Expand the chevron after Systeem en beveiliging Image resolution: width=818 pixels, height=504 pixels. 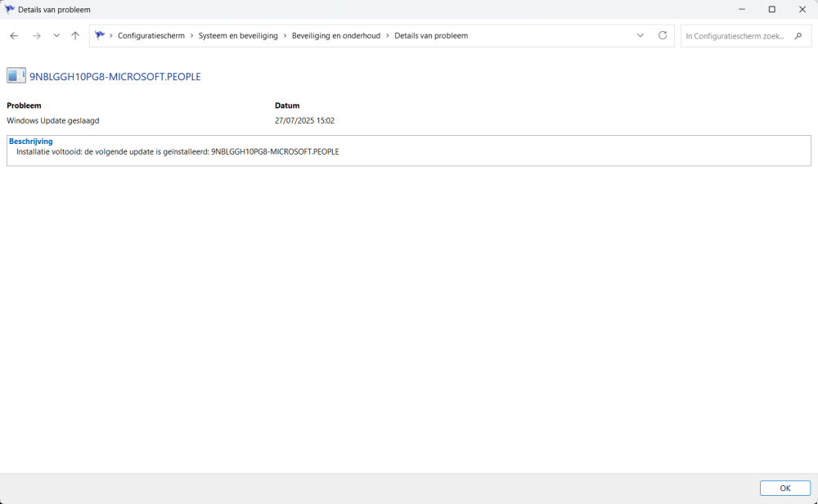[285, 36]
